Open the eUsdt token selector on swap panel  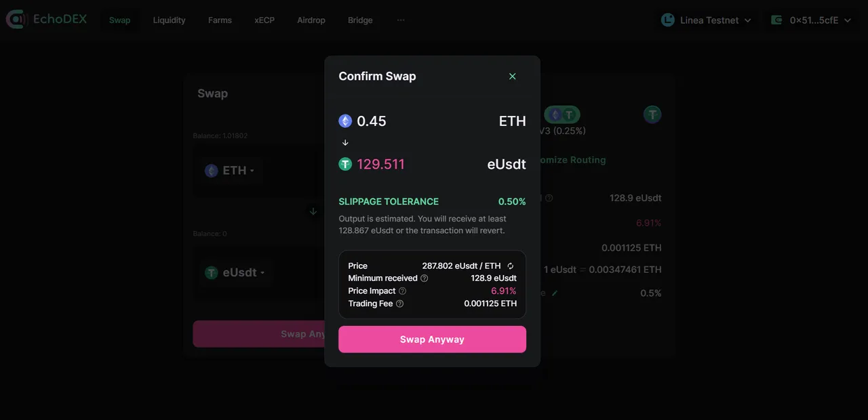click(x=235, y=272)
